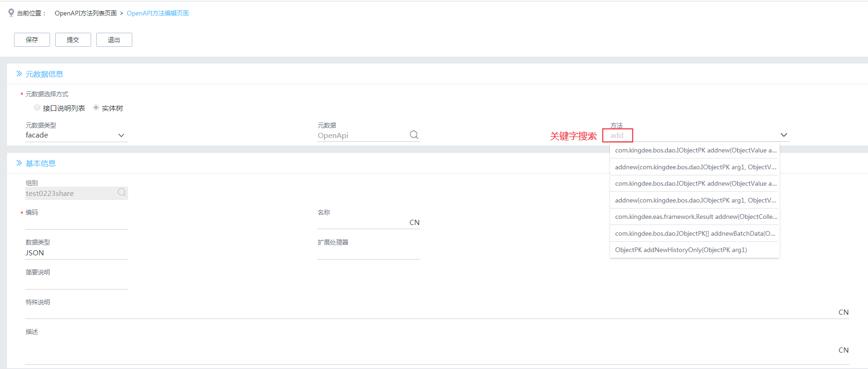The height and width of the screenshot is (369, 868).
Task: Click the 编码 input field
Action: (x=76, y=223)
